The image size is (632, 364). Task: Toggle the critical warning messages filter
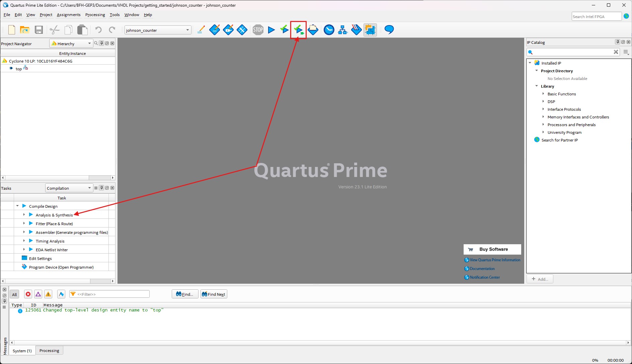point(38,294)
